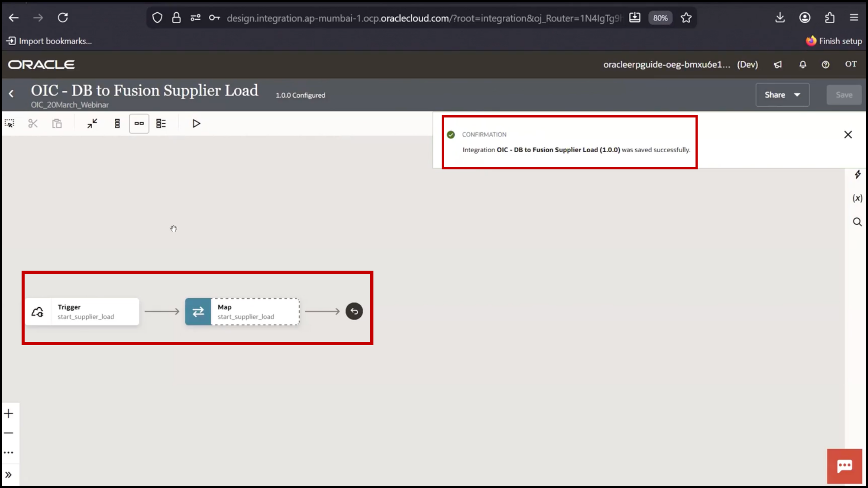
Task: Open the browser extensions menu
Action: (x=830, y=18)
